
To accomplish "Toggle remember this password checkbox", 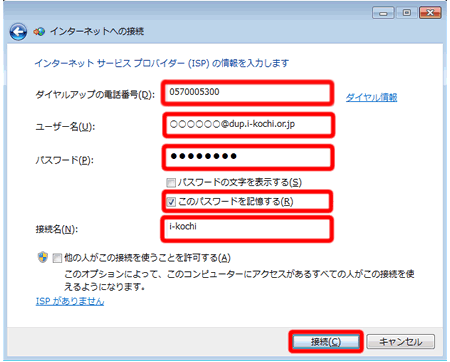I will (x=171, y=202).
